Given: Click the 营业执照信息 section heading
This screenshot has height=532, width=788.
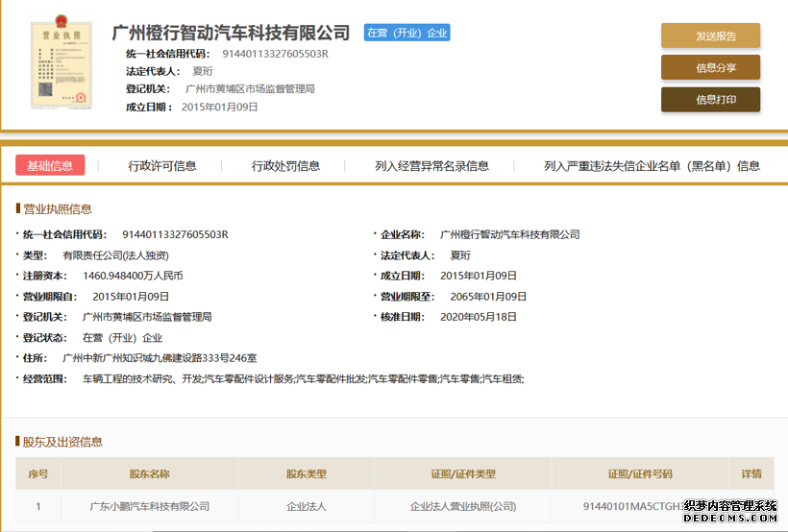Looking at the screenshot, I should pyautogui.click(x=58, y=209).
